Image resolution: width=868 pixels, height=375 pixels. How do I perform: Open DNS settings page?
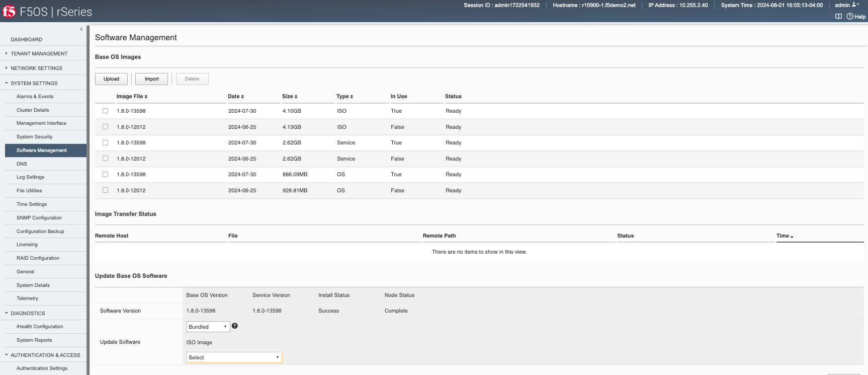(x=22, y=164)
